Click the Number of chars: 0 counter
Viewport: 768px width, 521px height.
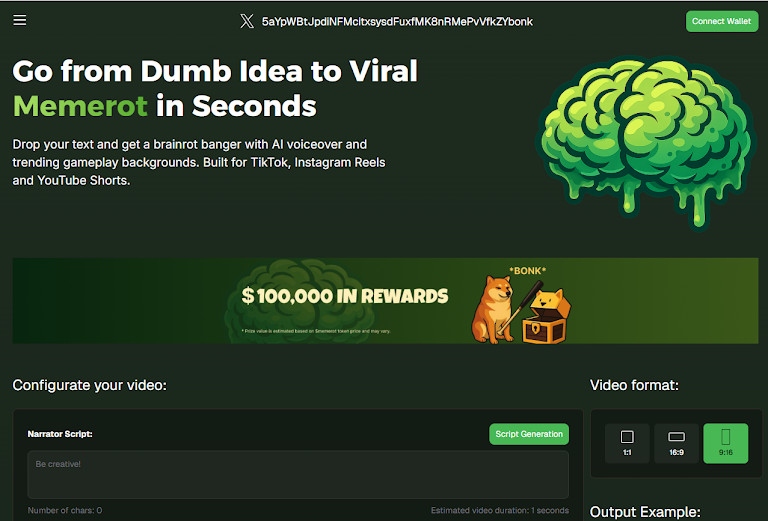coord(65,510)
